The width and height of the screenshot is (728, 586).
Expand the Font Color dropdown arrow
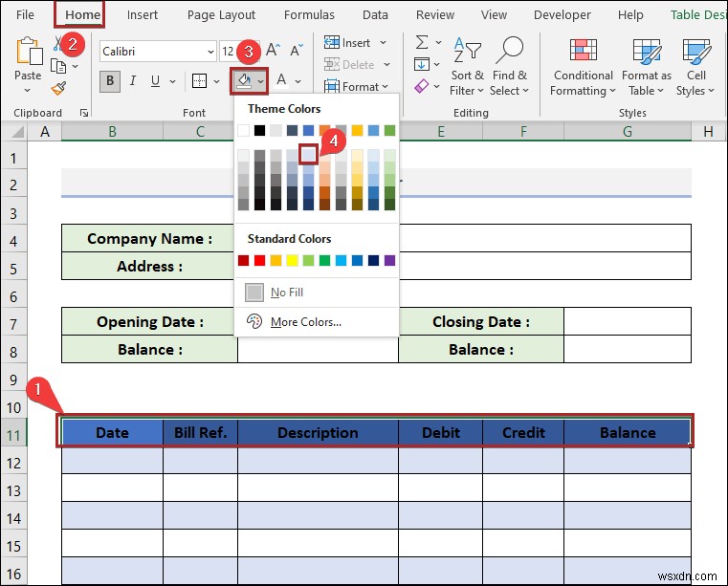point(298,81)
